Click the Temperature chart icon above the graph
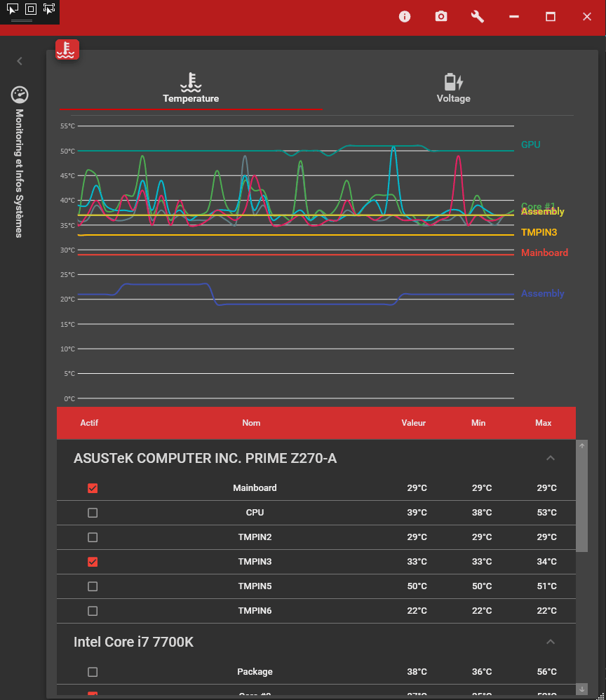Image resolution: width=606 pixels, height=700 pixels. (x=191, y=82)
